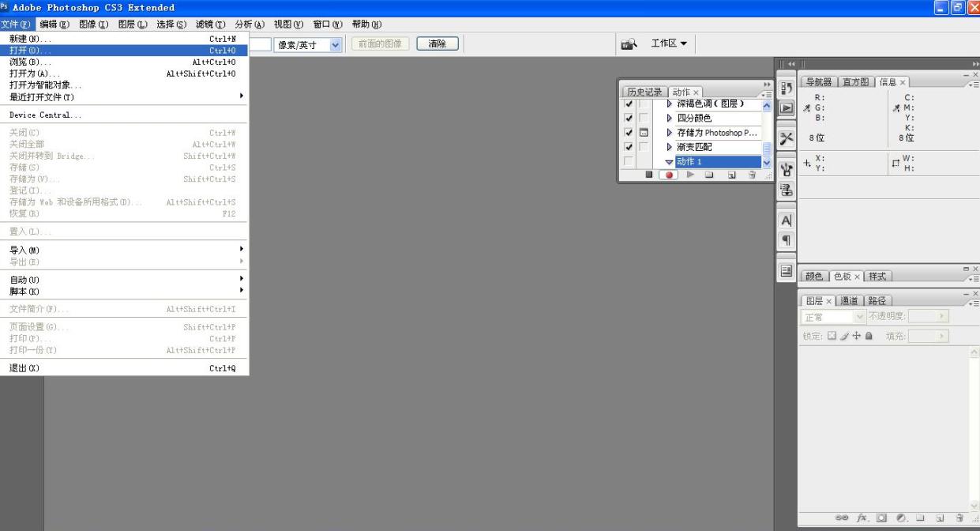Toggle checkbox for 渐变匹配 action
Image resolution: width=980 pixels, height=531 pixels.
(x=629, y=147)
